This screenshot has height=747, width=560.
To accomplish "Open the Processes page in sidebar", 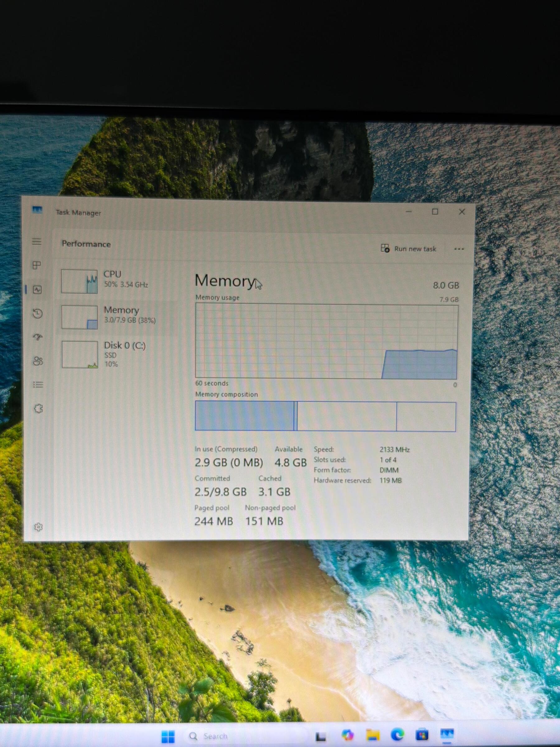I will click(37, 265).
